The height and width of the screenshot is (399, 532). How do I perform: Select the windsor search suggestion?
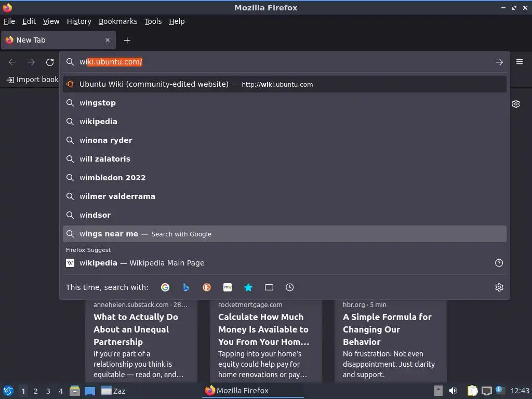[284, 215]
